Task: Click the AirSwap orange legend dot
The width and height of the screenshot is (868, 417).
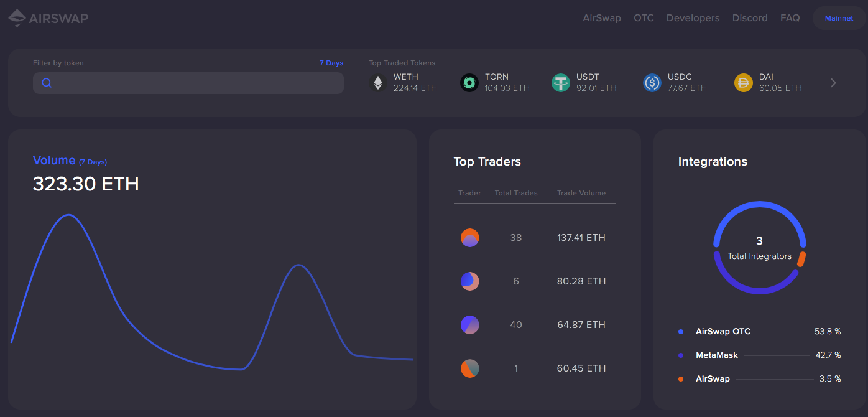Action: click(681, 379)
